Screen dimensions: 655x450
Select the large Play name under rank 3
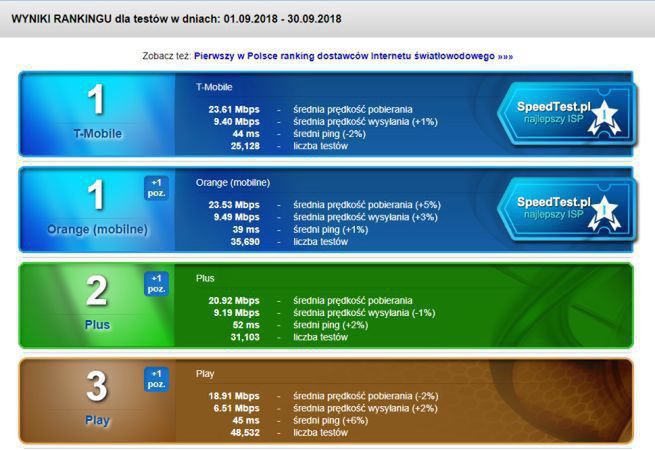97,420
